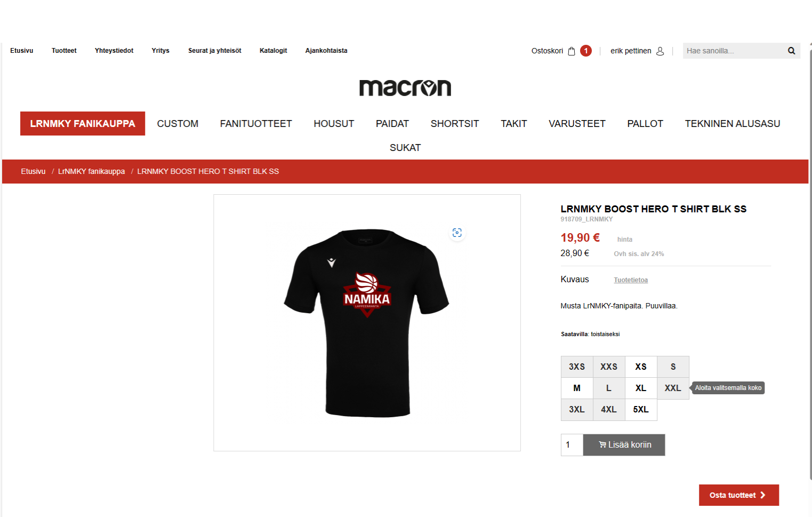Click the search magnifier icon
812x517 pixels.
[x=792, y=51]
